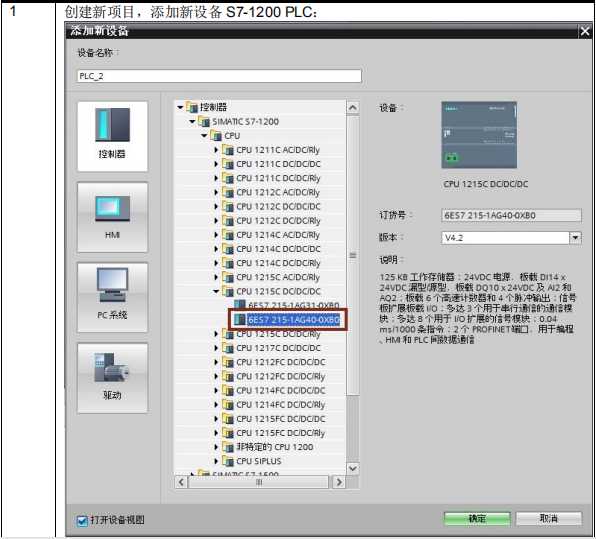Select the PC 系统 category button

113,298
